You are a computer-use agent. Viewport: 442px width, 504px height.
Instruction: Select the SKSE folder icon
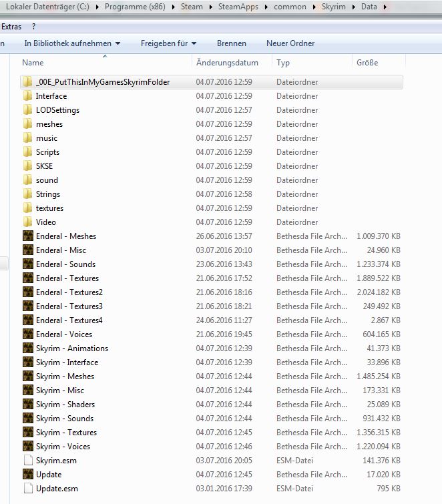pos(28,166)
